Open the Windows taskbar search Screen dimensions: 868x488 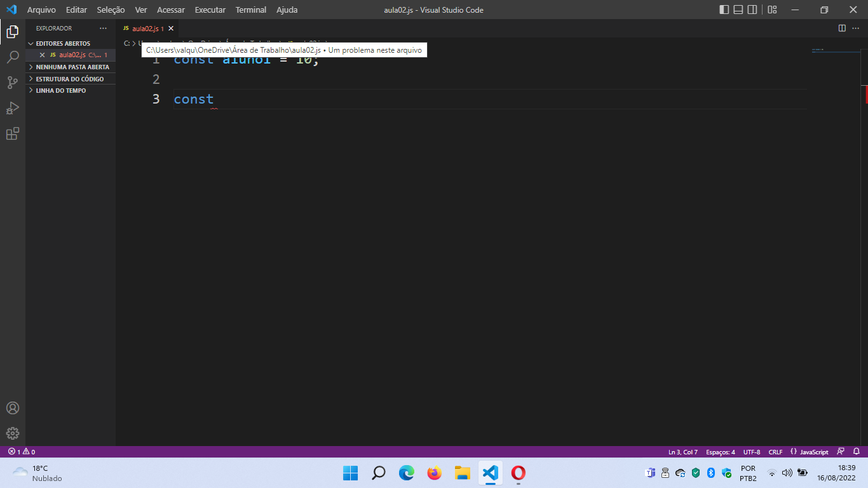[378, 473]
